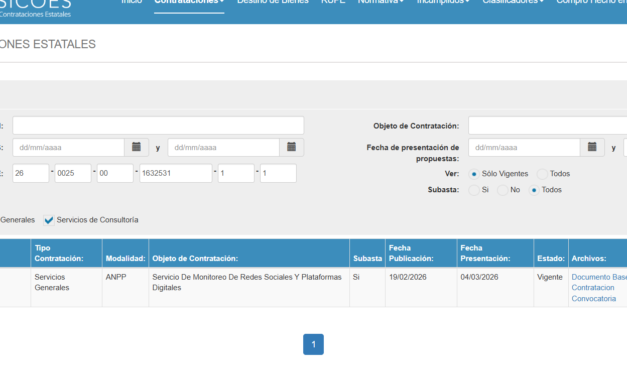627x376 pixels.
Task: Open Desafío de Bienes menu item
Action: [x=273, y=2]
